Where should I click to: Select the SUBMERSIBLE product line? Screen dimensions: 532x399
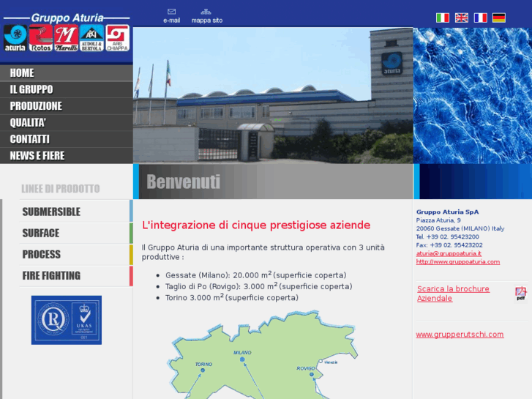[x=76, y=212]
